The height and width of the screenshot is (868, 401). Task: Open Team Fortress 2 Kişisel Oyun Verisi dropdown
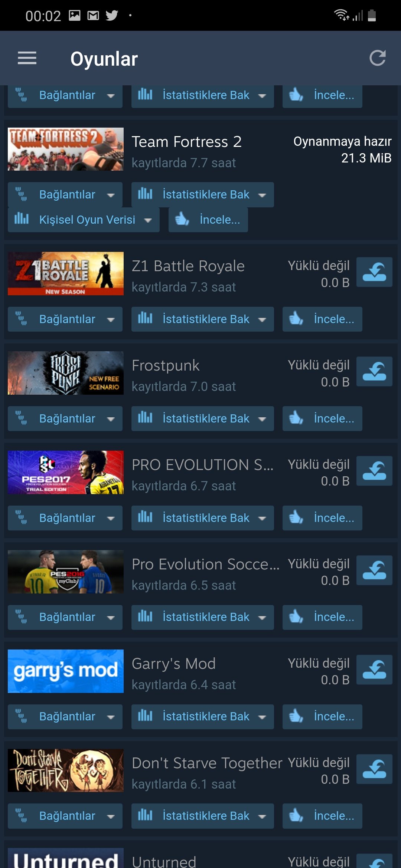(84, 220)
